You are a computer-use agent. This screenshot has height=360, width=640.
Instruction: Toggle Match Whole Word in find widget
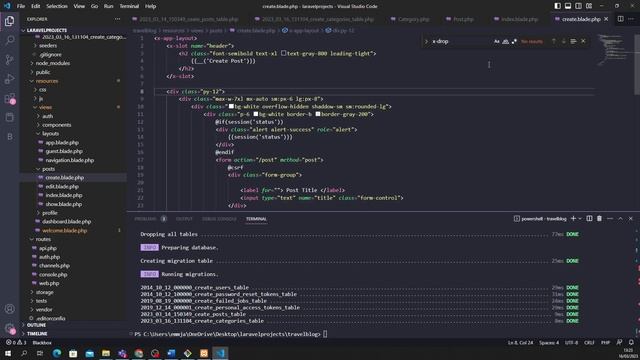pos(505,41)
